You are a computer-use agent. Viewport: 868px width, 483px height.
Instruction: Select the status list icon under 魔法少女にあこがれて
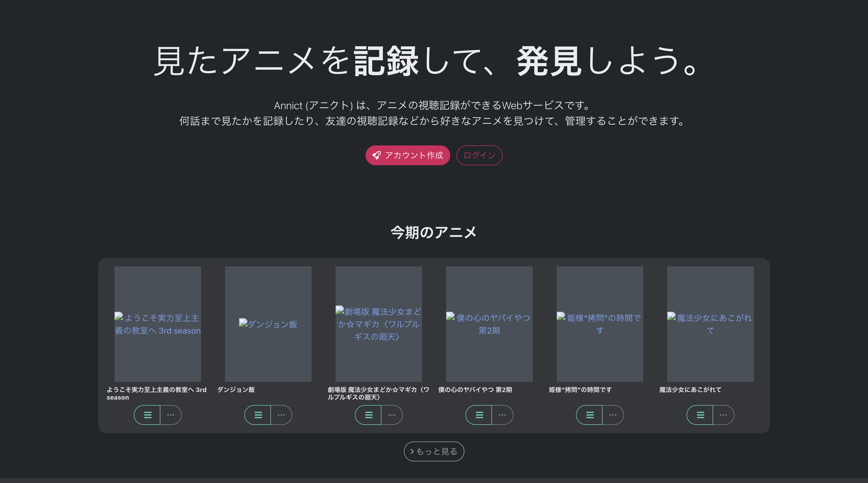pyautogui.click(x=700, y=415)
